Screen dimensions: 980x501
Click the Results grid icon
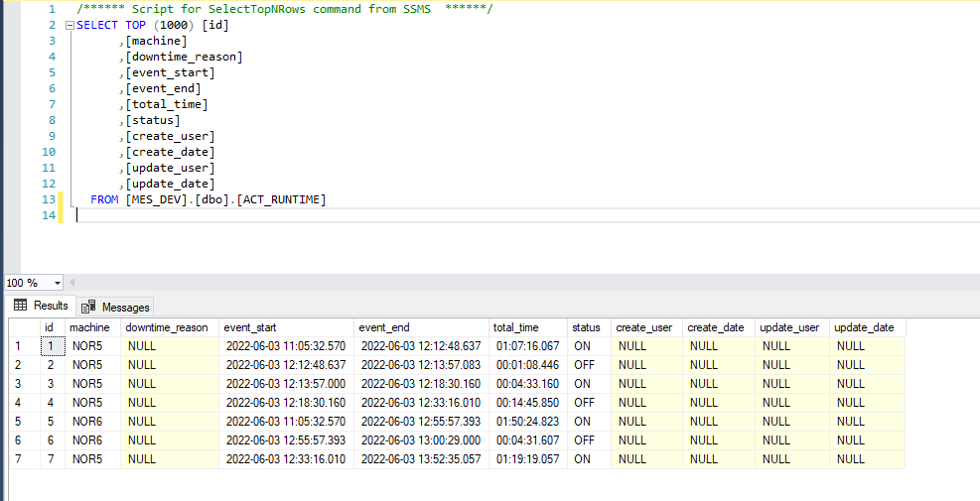21,306
